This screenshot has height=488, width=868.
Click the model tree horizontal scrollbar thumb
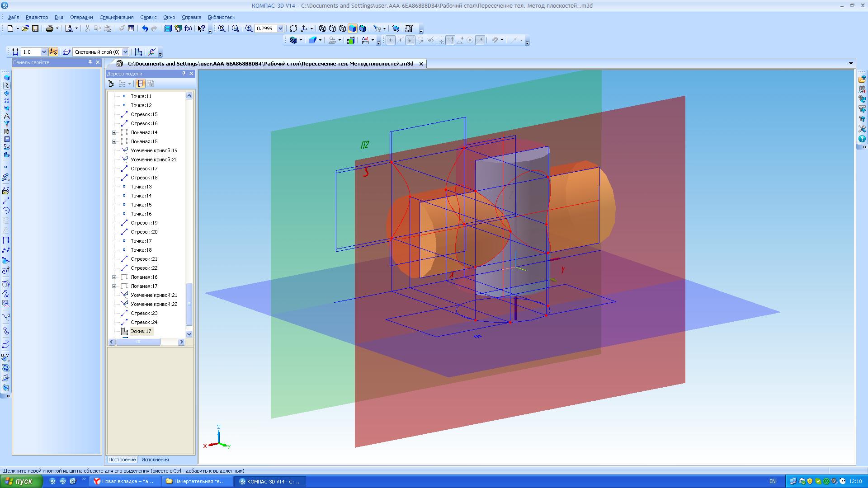[x=138, y=342]
